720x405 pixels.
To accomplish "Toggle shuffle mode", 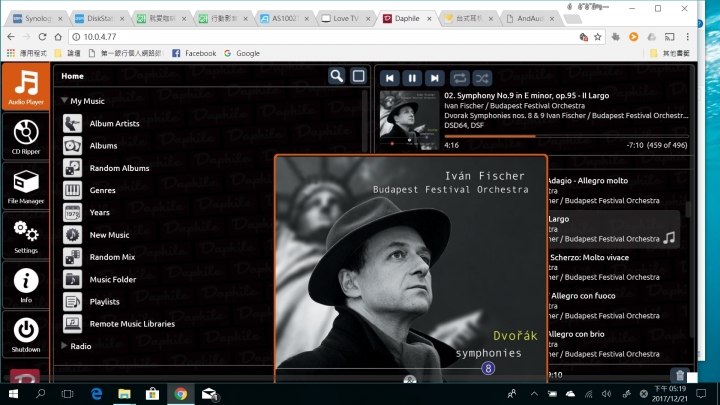I will click(482, 79).
